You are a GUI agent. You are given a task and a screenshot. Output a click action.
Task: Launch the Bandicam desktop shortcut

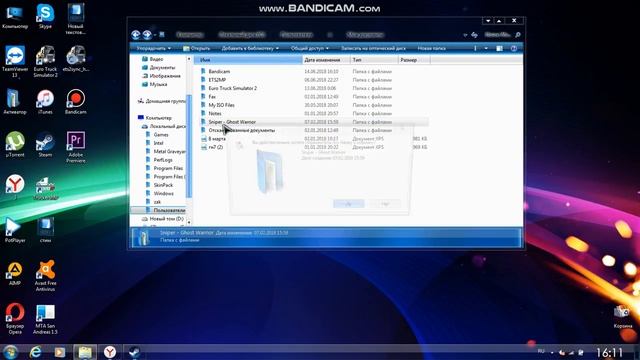click(76, 102)
